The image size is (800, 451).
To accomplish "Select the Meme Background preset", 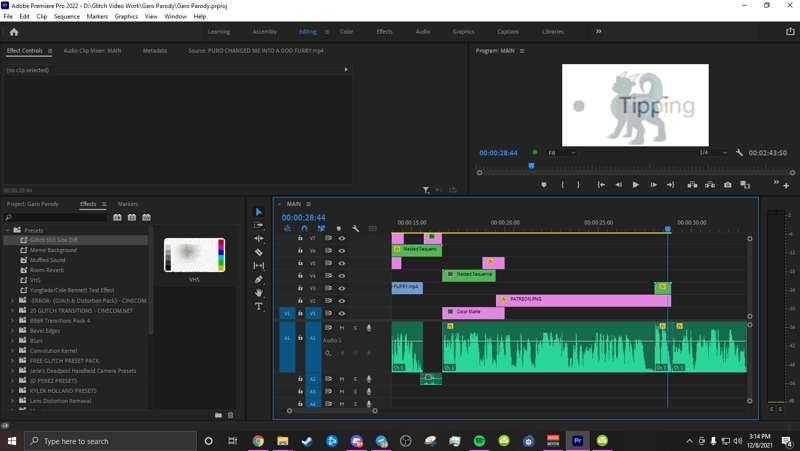I will pos(53,250).
